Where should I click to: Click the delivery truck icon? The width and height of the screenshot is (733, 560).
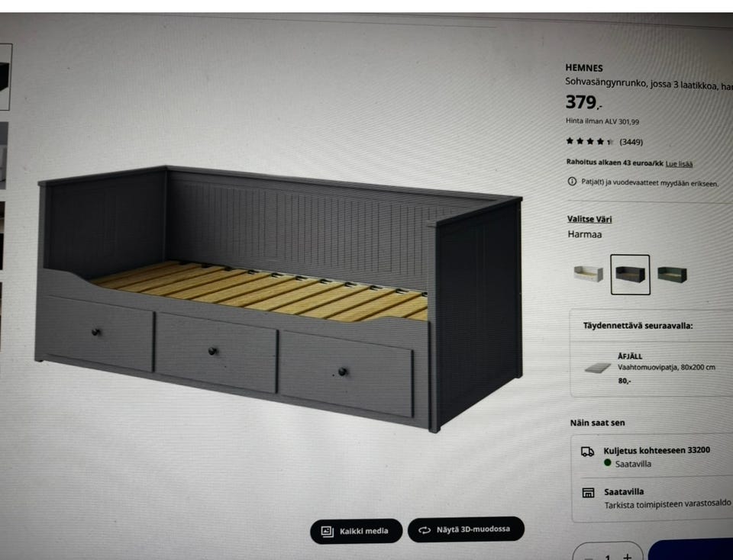[x=587, y=452]
